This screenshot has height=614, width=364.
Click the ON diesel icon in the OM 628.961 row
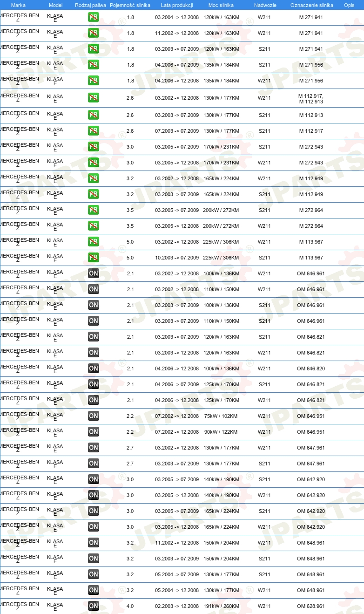[x=93, y=607]
